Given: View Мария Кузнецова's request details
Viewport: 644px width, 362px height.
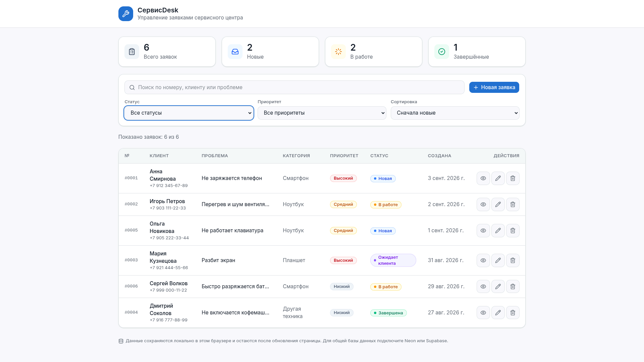Looking at the screenshot, I should pyautogui.click(x=483, y=260).
